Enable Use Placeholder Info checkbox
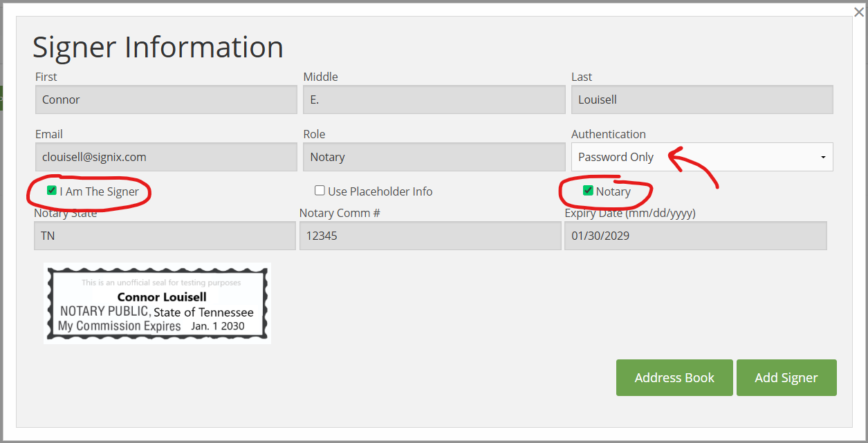The width and height of the screenshot is (868, 443). [320, 191]
